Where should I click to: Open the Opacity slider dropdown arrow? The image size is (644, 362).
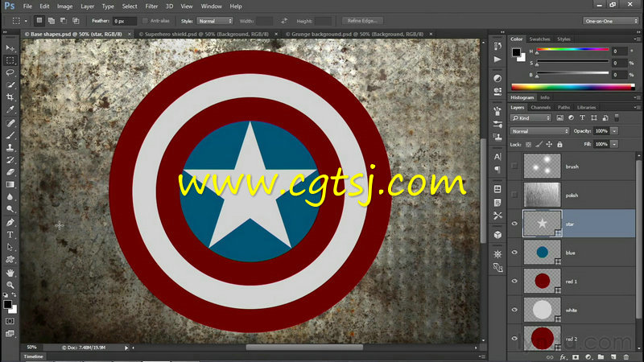(614, 131)
